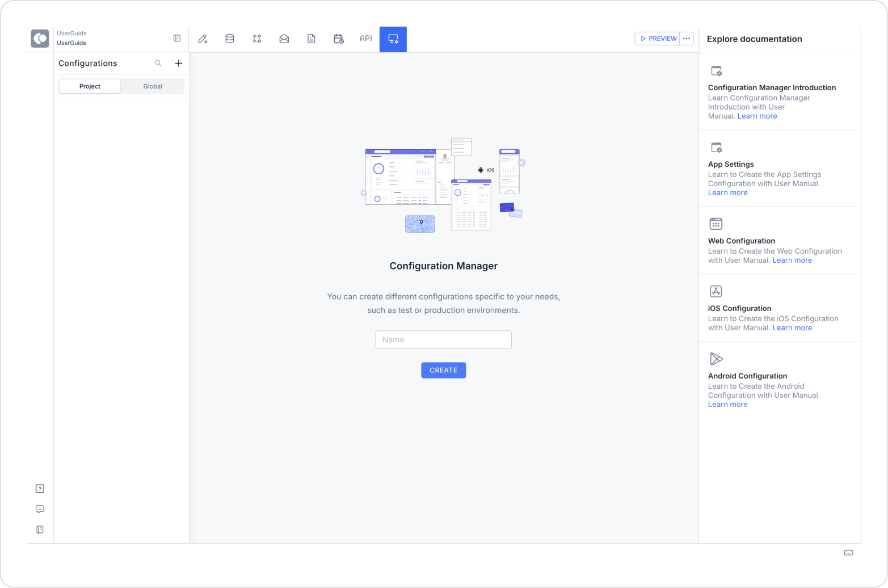
Task: Click the iOS Configuration app store icon
Action: (x=716, y=291)
